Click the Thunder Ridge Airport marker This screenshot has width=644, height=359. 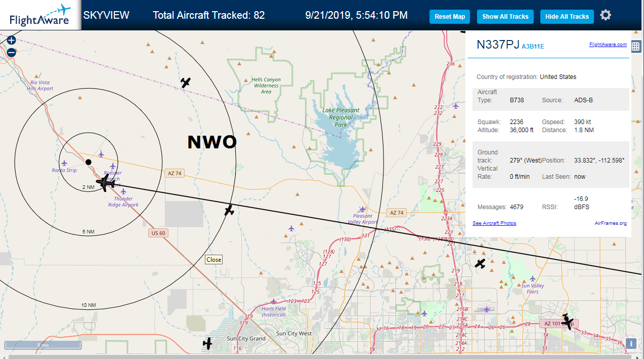point(123,191)
